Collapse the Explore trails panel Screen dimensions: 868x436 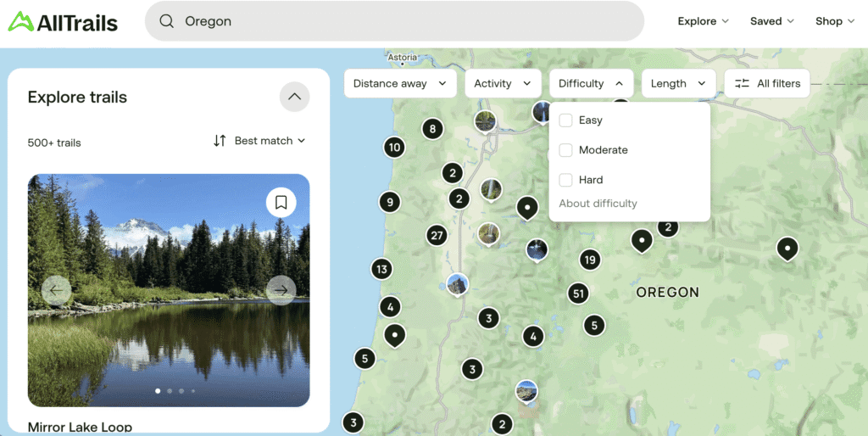[x=294, y=97]
